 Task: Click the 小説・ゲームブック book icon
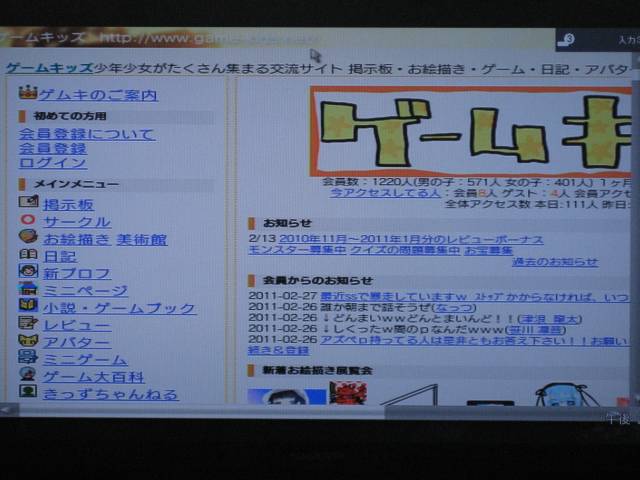(28, 307)
